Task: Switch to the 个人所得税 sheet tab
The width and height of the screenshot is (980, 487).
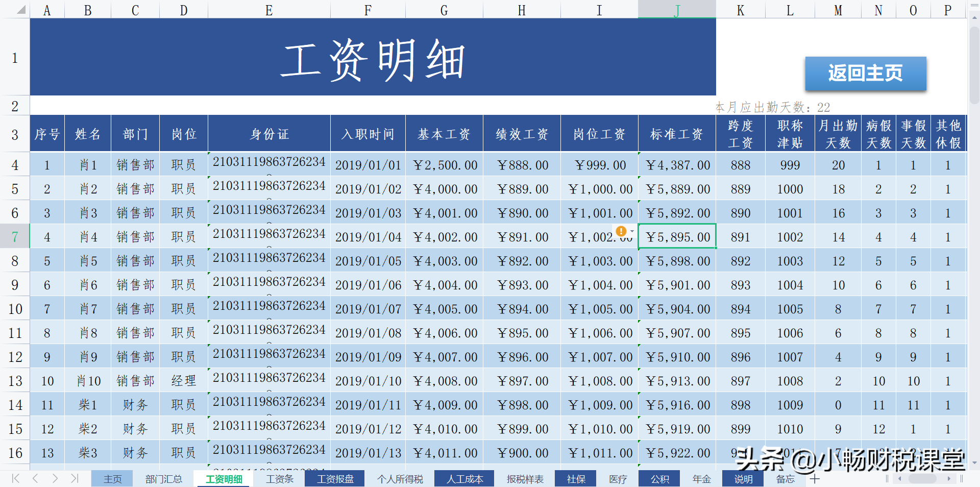Action: [x=400, y=479]
